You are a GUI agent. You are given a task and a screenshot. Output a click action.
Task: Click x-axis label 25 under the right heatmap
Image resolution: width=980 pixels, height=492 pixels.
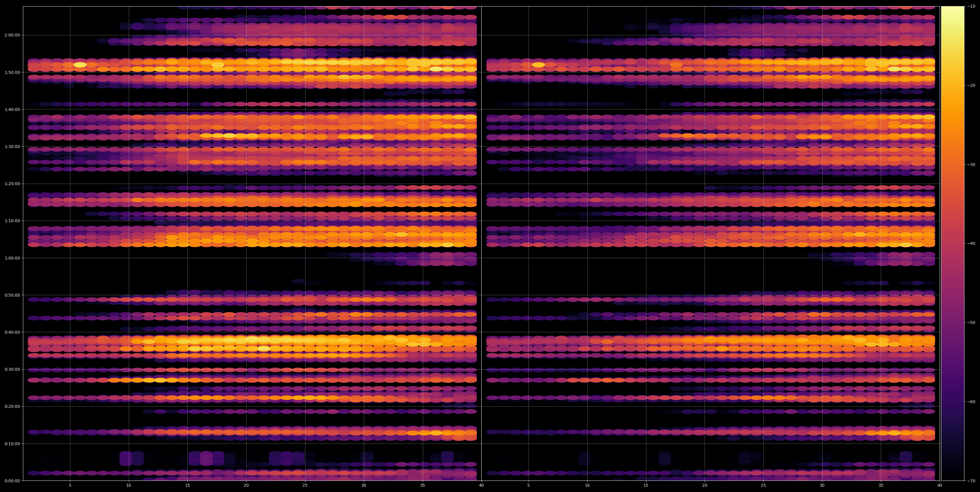(763, 486)
